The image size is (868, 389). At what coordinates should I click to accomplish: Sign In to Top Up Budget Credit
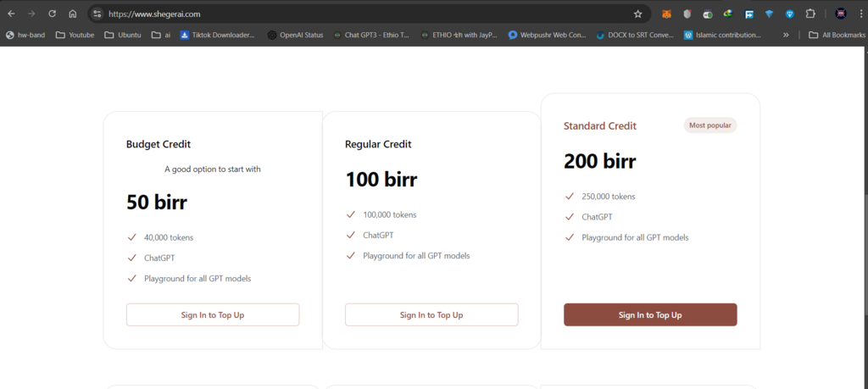tap(213, 314)
